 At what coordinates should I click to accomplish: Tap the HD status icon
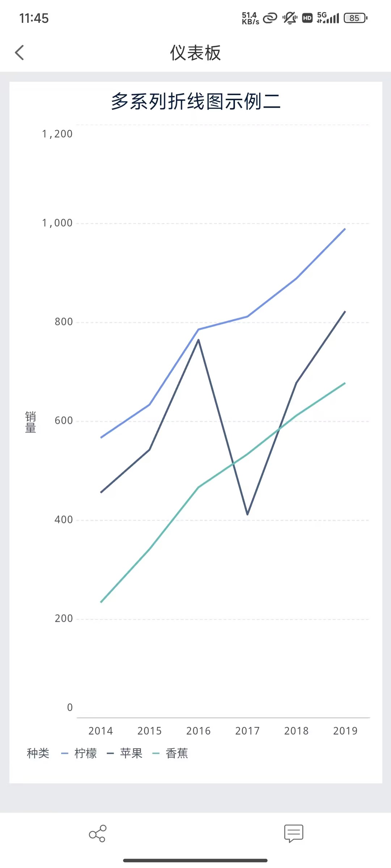click(307, 18)
